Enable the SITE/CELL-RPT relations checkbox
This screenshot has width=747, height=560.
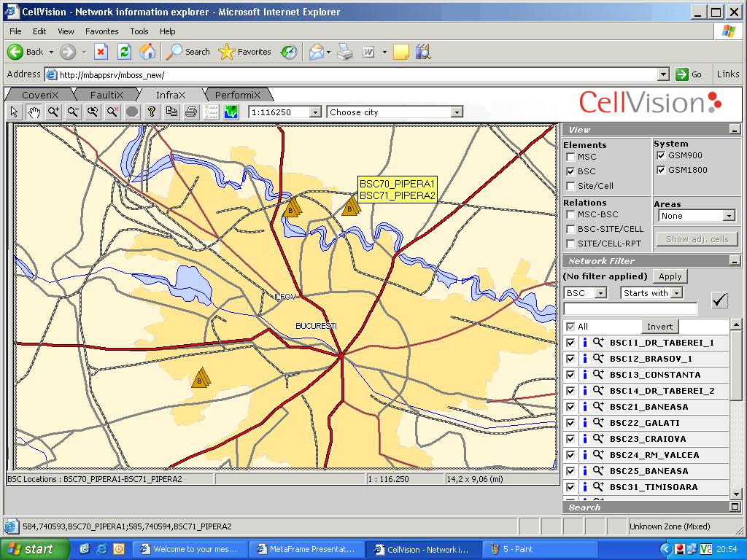click(x=570, y=244)
